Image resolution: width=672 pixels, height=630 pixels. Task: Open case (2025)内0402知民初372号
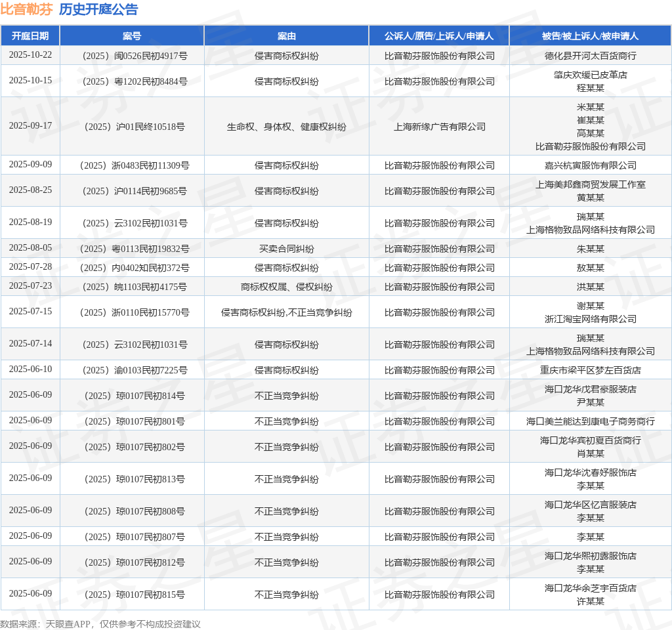click(x=135, y=268)
